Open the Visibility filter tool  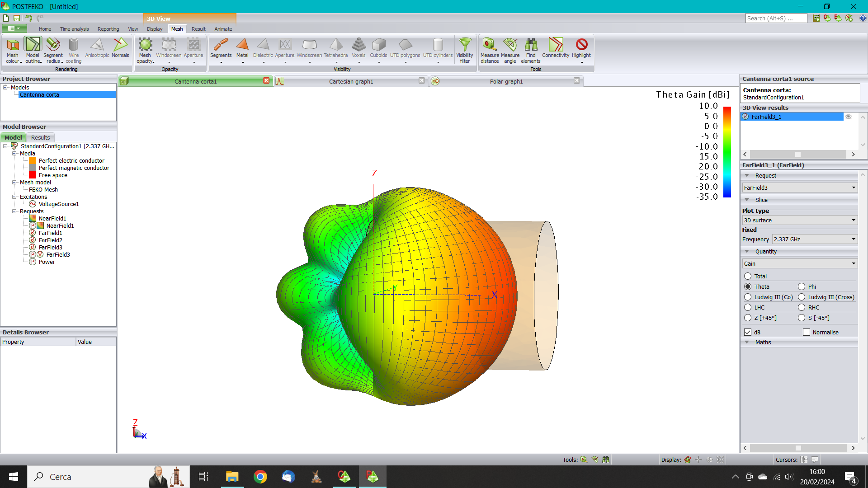point(465,45)
